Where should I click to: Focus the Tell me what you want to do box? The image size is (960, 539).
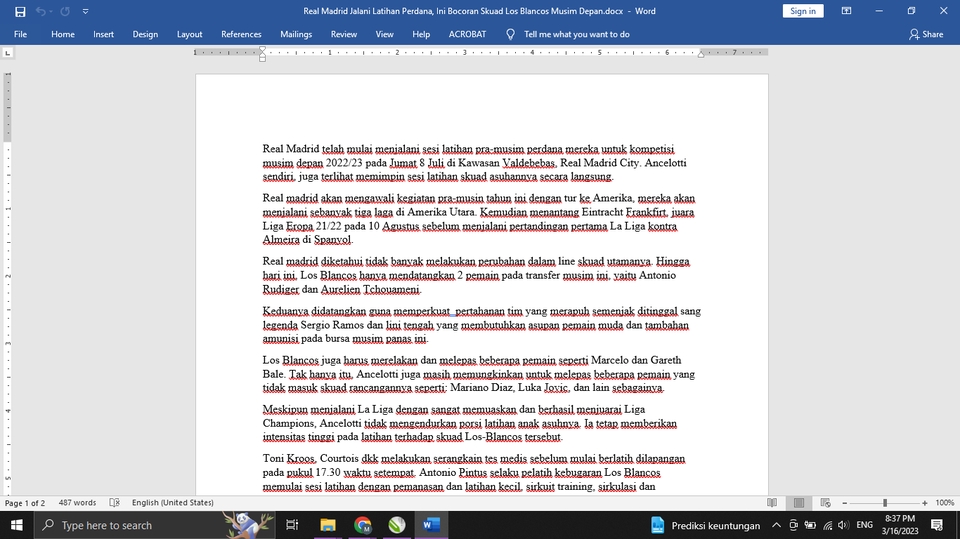coord(576,34)
